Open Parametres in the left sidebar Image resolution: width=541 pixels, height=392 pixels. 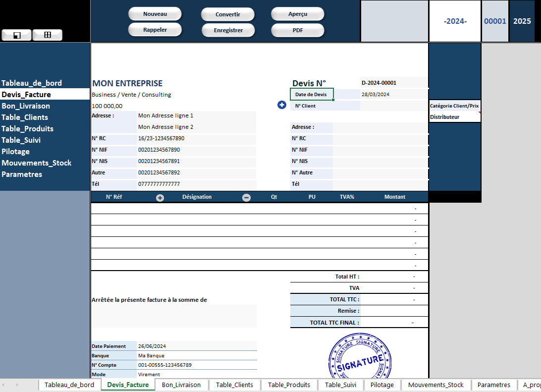[22, 174]
